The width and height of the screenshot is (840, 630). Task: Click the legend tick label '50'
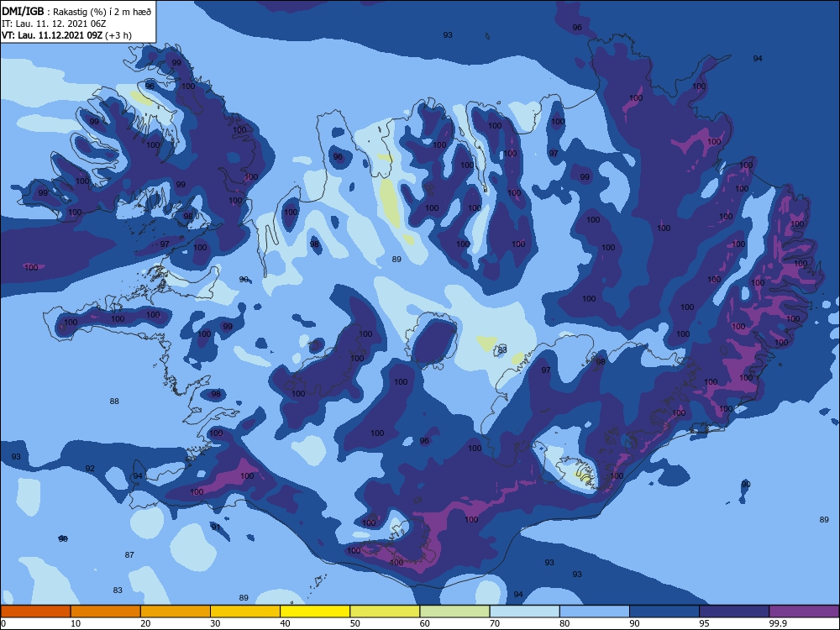pyautogui.click(x=354, y=623)
